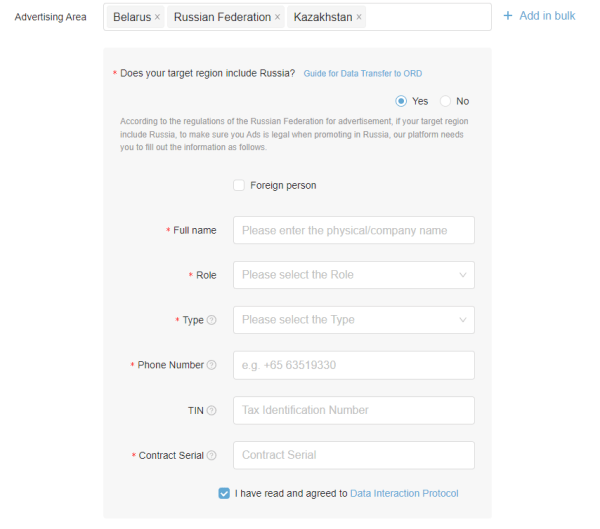Remove the Kazakhstan tag
600x529 pixels.
click(x=359, y=18)
